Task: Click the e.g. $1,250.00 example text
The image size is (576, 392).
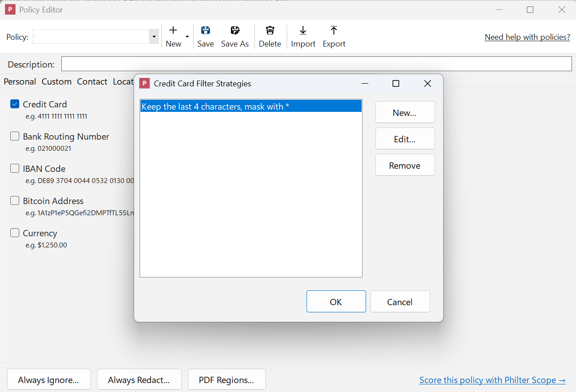Action: pos(47,245)
